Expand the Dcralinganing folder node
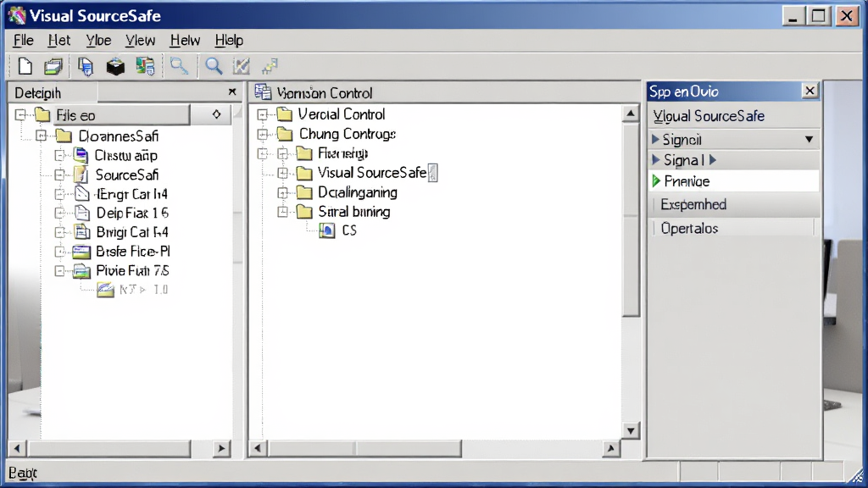The height and width of the screenshot is (488, 868). coord(283,192)
